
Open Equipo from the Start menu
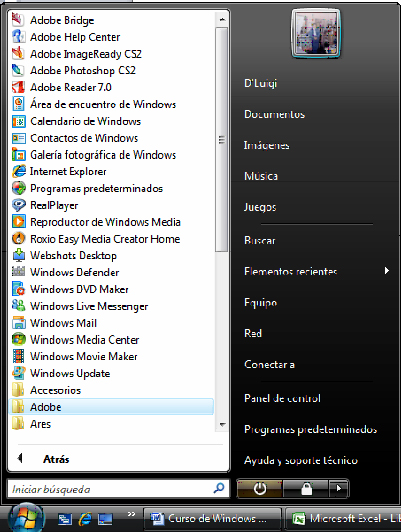(x=261, y=302)
